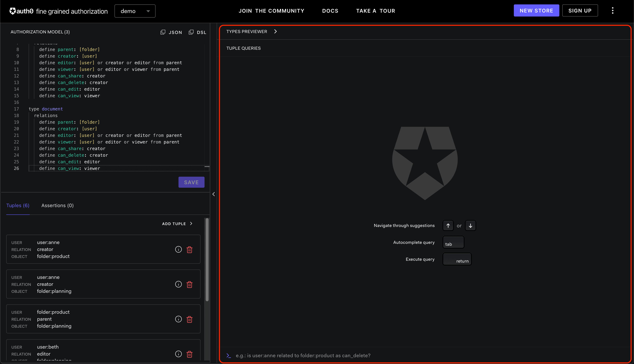Click the Authorization Model (3) heading
The width and height of the screenshot is (634, 364).
pyautogui.click(x=40, y=32)
